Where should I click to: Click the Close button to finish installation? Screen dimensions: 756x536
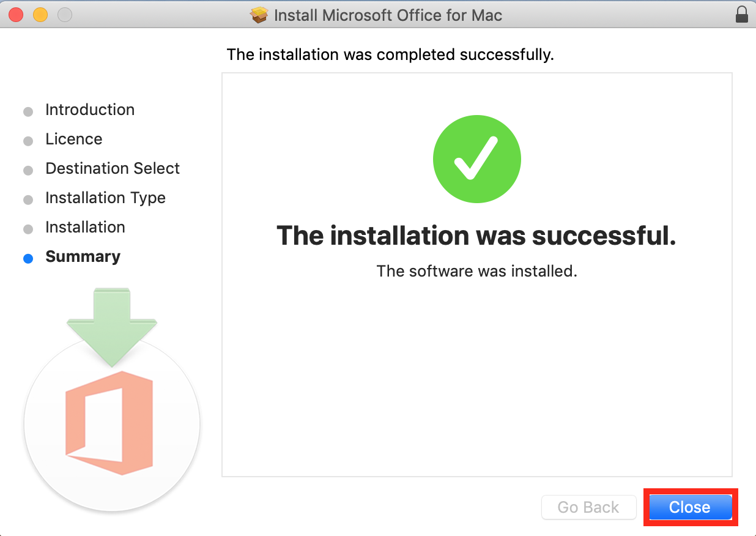click(691, 507)
